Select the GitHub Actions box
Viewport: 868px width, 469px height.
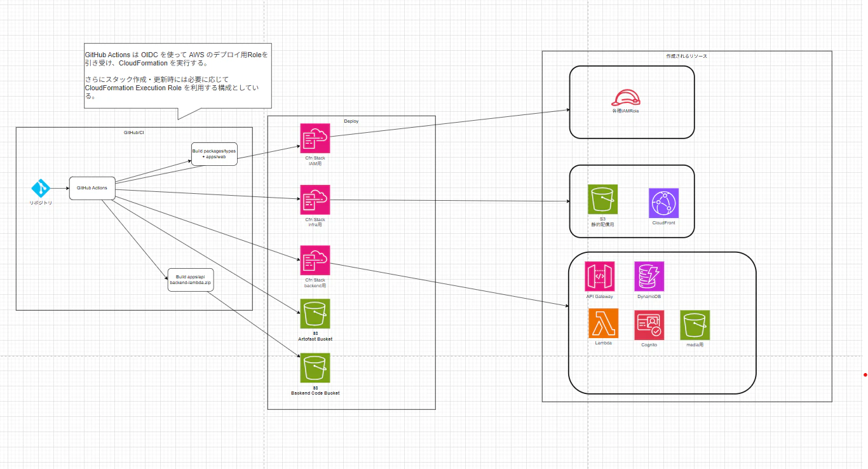click(92, 188)
